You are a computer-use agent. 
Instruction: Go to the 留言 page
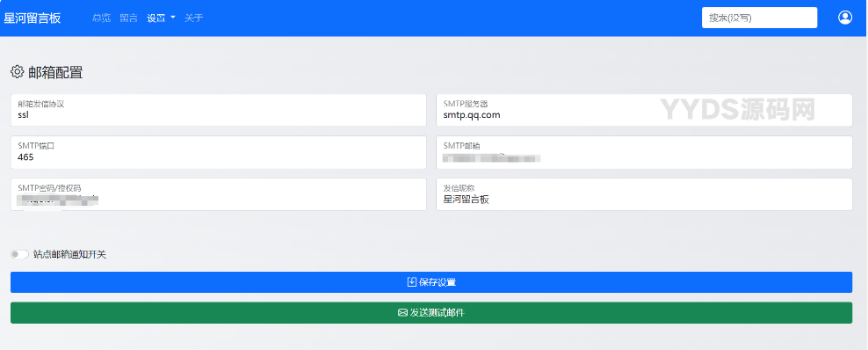(x=129, y=18)
